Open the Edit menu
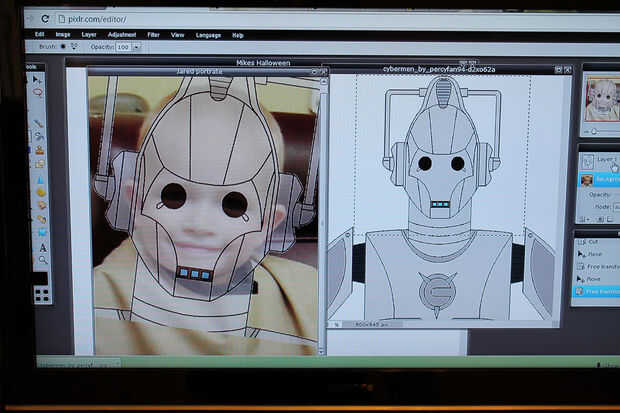 40,34
